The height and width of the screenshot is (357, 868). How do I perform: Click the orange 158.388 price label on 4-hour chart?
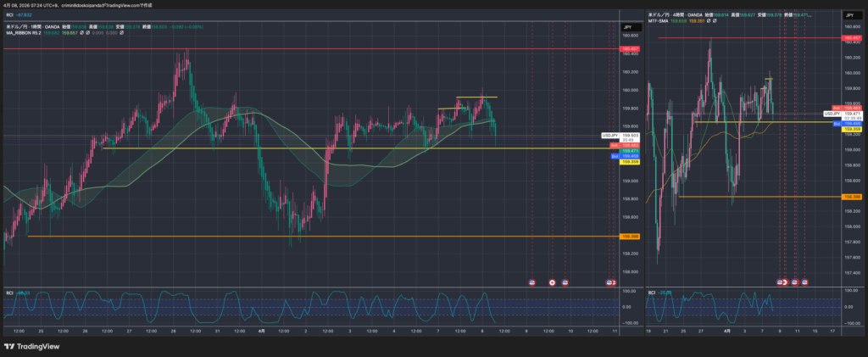click(851, 197)
